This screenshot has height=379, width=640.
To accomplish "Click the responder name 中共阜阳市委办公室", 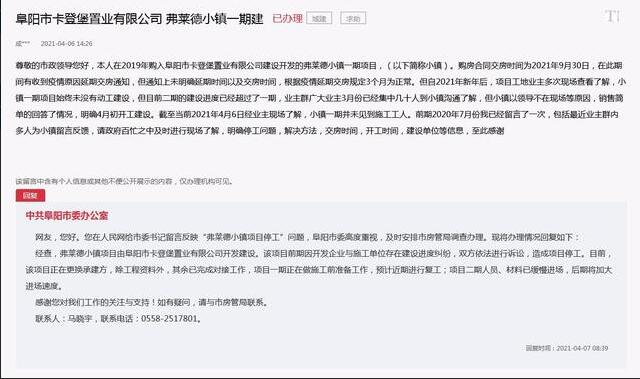I will pos(67,216).
